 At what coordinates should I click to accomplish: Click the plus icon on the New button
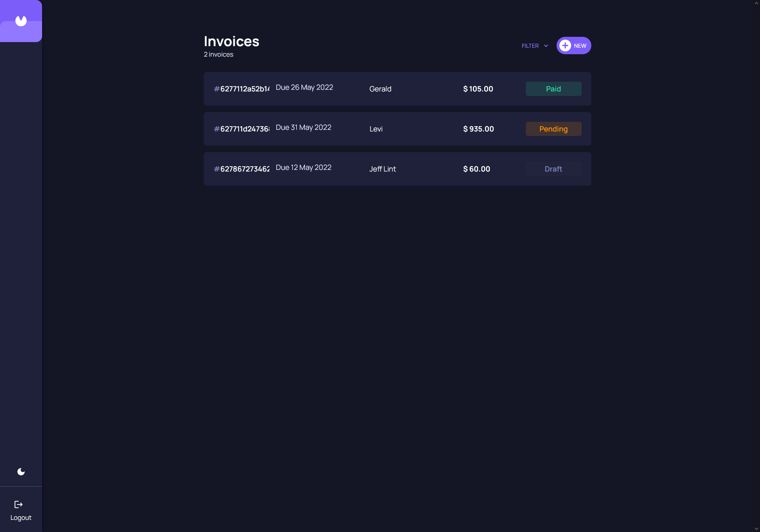click(x=565, y=46)
